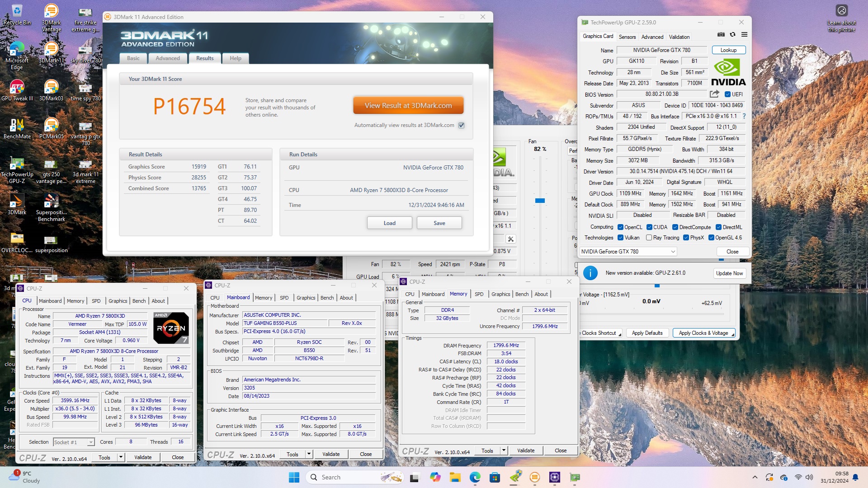
Task: Expand Tools dropdown arrow in CPU-Z CPU window
Action: (x=121, y=457)
